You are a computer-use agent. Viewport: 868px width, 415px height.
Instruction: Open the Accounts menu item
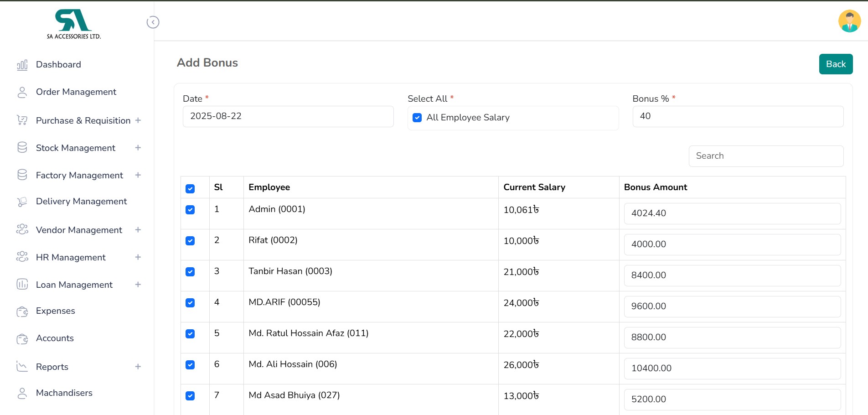(55, 338)
